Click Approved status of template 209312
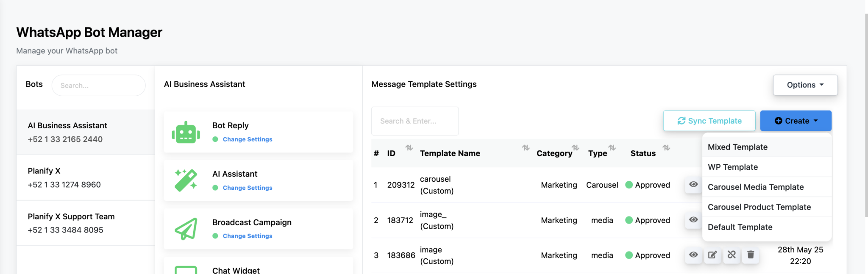Screen dimensions: 868x274 click(648, 185)
